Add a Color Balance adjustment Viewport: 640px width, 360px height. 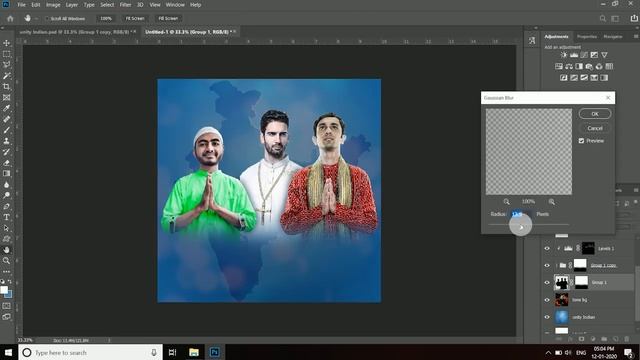[569, 66]
